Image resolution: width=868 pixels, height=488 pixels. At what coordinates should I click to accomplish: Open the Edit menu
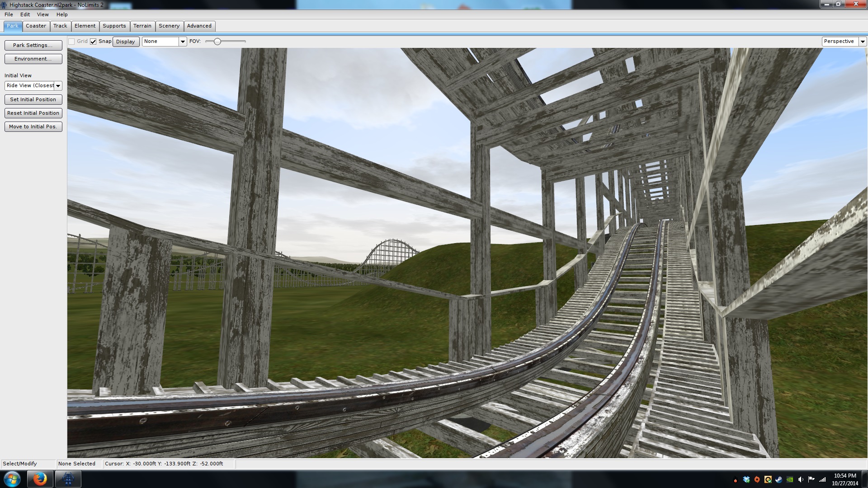pos(25,14)
